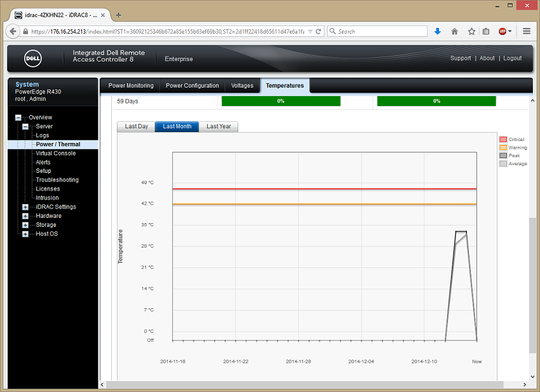Open the Firefox hamburger menu
Screen dimensions: 540x392
pos(527,31)
